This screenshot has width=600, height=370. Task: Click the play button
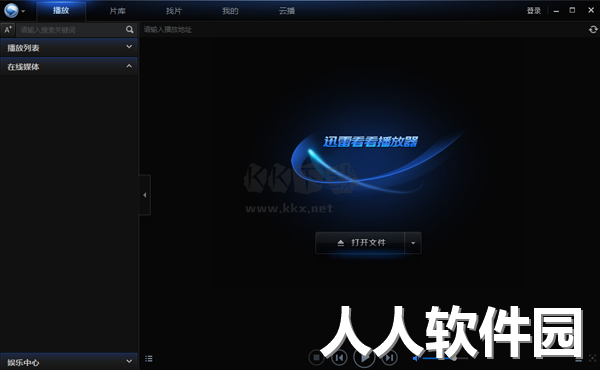[364, 358]
